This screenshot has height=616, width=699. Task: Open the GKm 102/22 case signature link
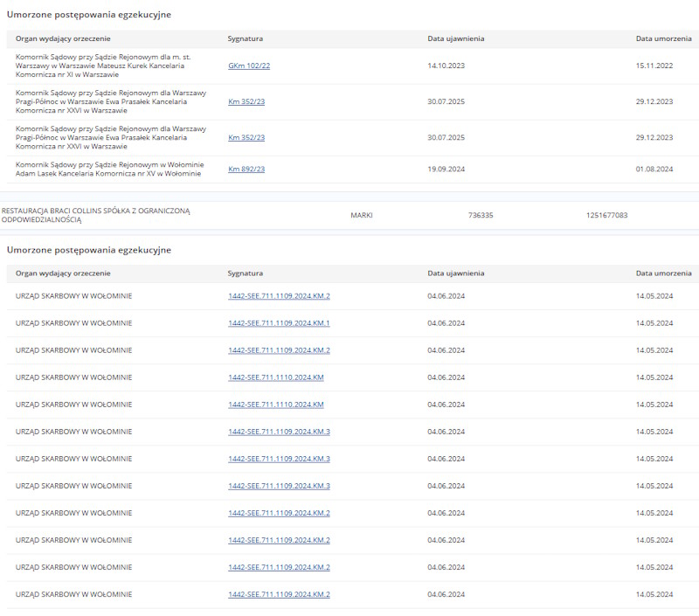pos(249,66)
